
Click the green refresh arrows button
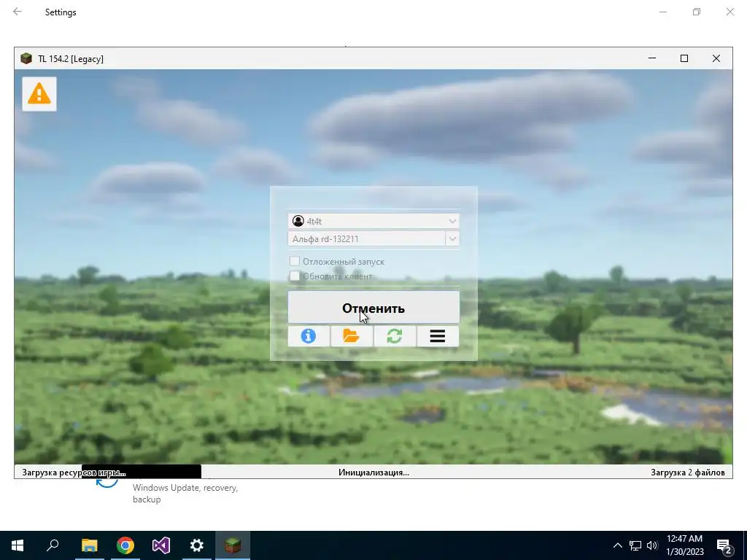click(395, 336)
